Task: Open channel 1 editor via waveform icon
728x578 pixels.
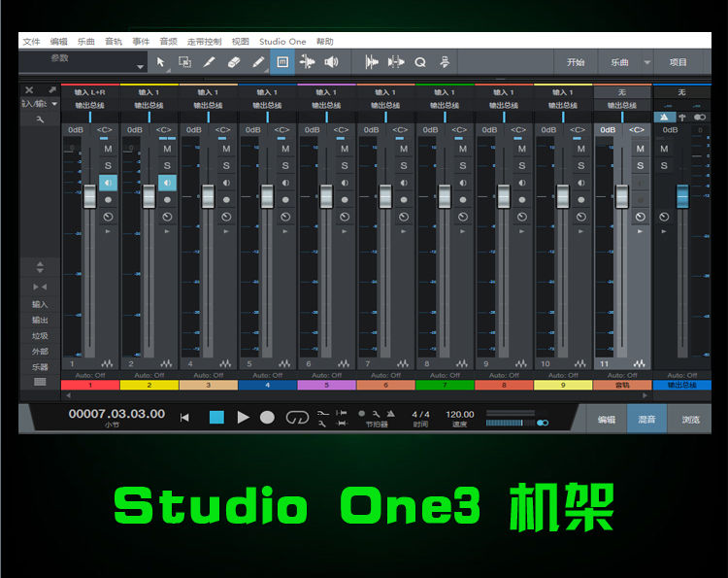Action: (x=107, y=363)
